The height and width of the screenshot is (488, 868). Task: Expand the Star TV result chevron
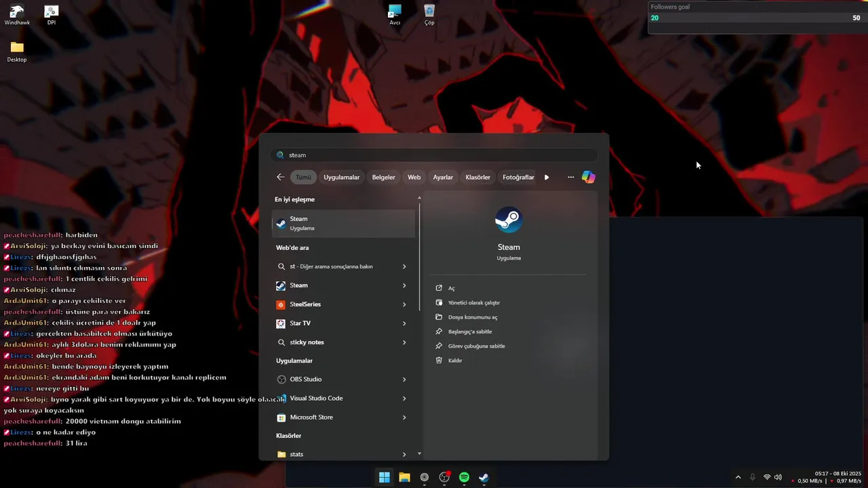coord(404,323)
